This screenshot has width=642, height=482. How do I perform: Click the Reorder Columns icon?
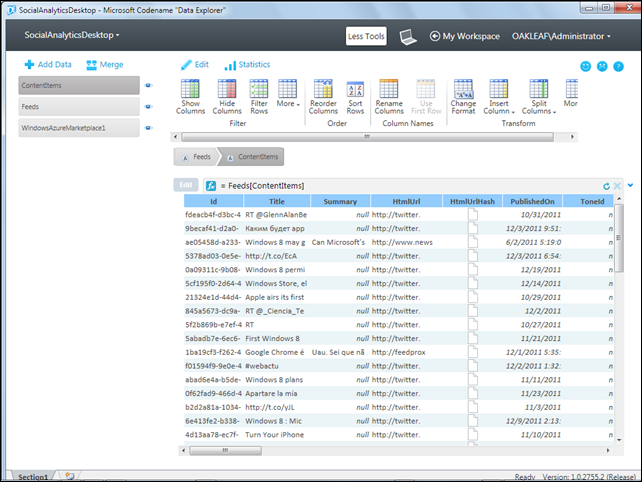coord(323,89)
